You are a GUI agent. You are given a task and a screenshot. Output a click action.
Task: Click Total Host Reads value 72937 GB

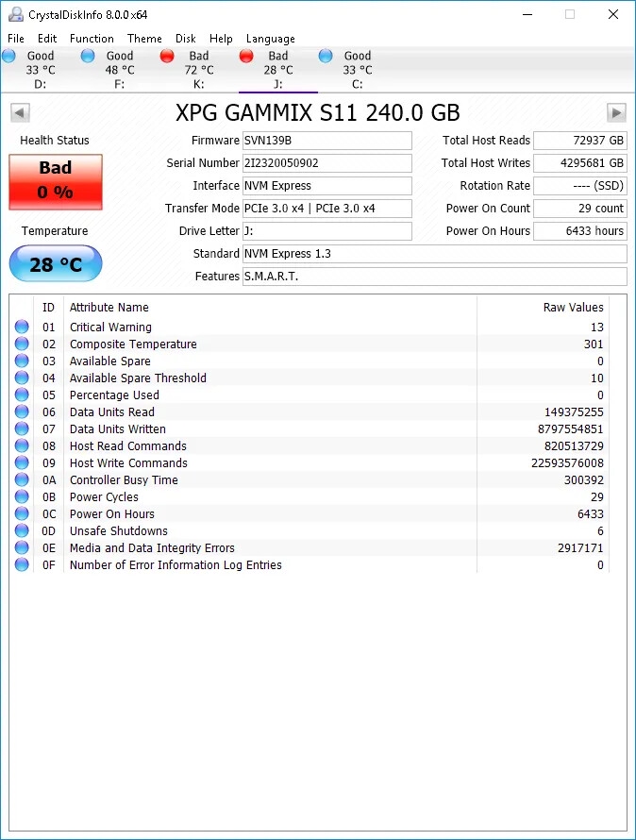[x=580, y=141]
